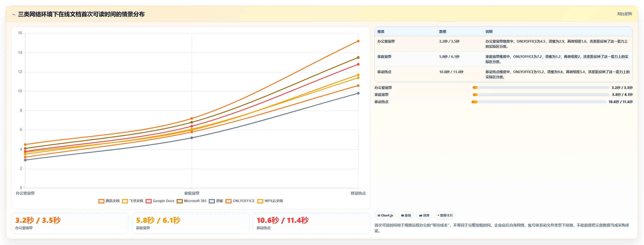Select ONLYOFFICE's 4.5 point at 办公室宽带
This screenshot has width=644, height=245.
(x=25, y=145)
